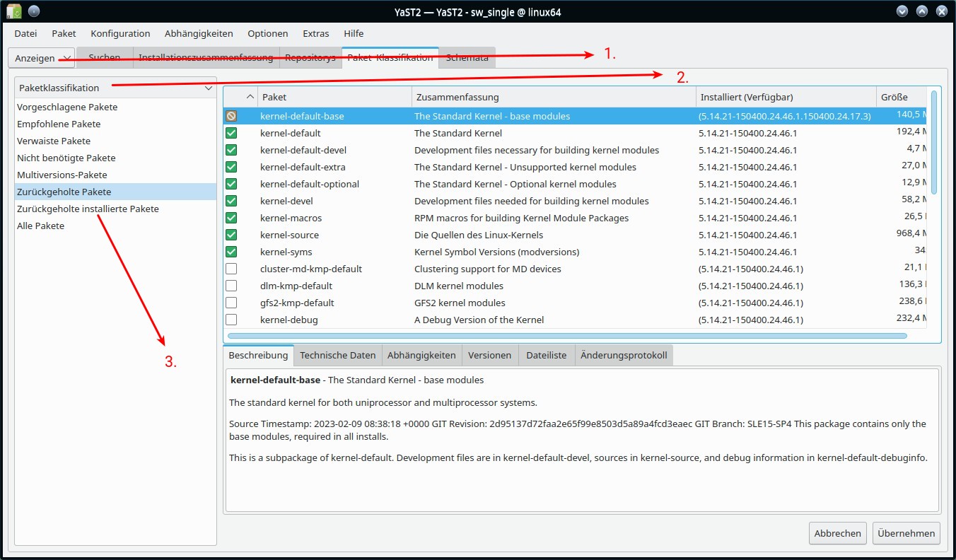Toggle checkbox for kernel-default package
956x560 pixels.
point(231,133)
